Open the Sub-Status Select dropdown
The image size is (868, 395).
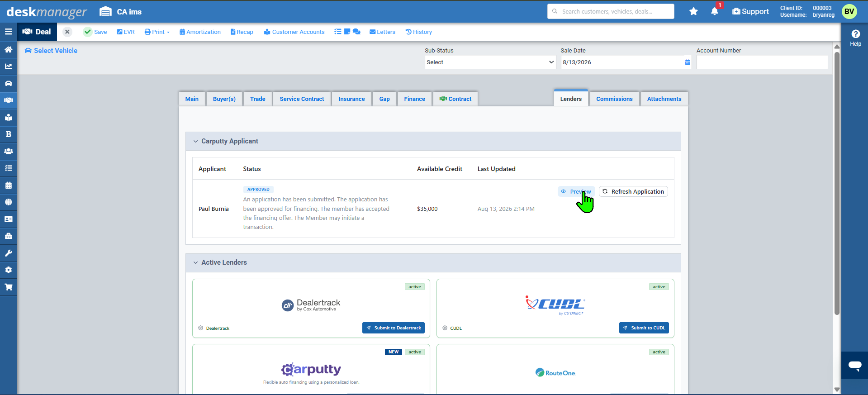click(490, 62)
